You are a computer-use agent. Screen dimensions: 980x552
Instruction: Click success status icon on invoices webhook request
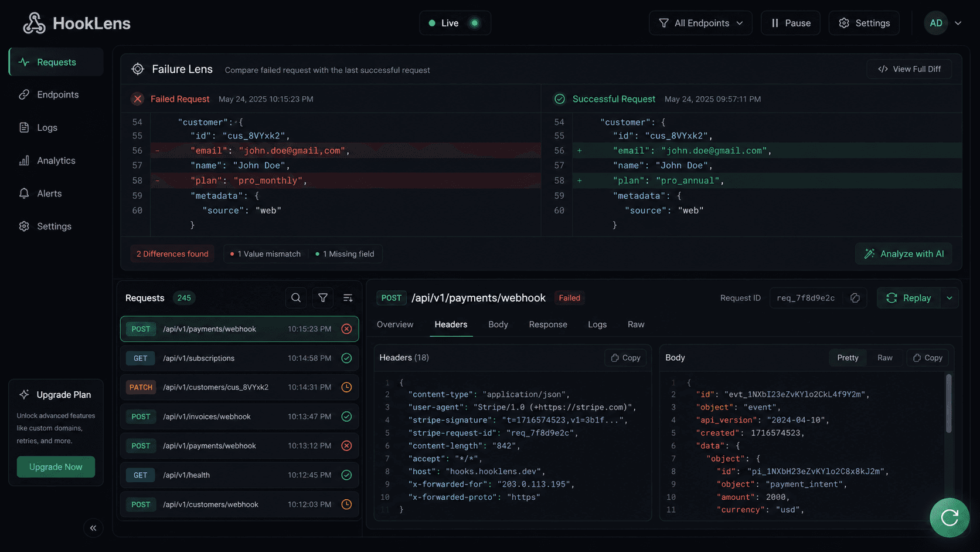347,416
